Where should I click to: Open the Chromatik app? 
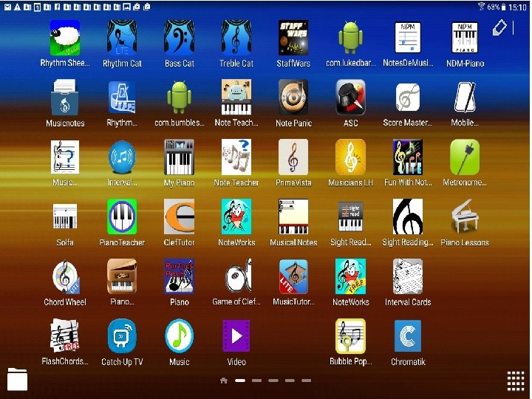[x=407, y=337]
